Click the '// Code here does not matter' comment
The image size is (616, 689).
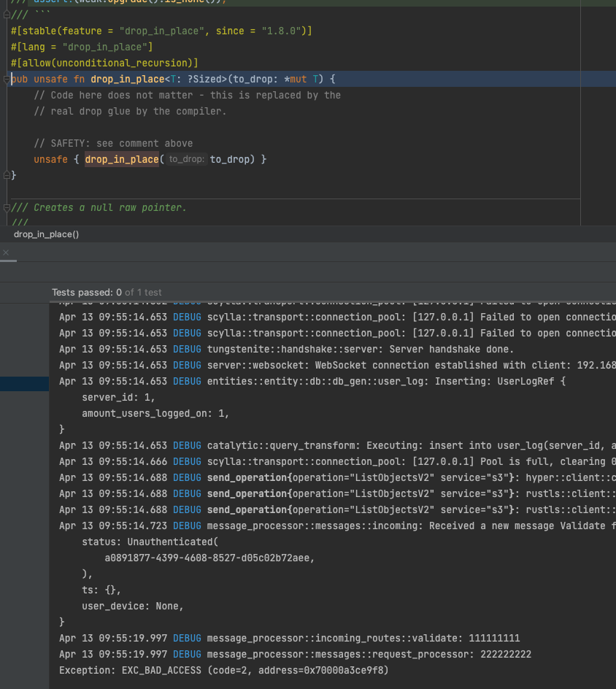point(187,95)
